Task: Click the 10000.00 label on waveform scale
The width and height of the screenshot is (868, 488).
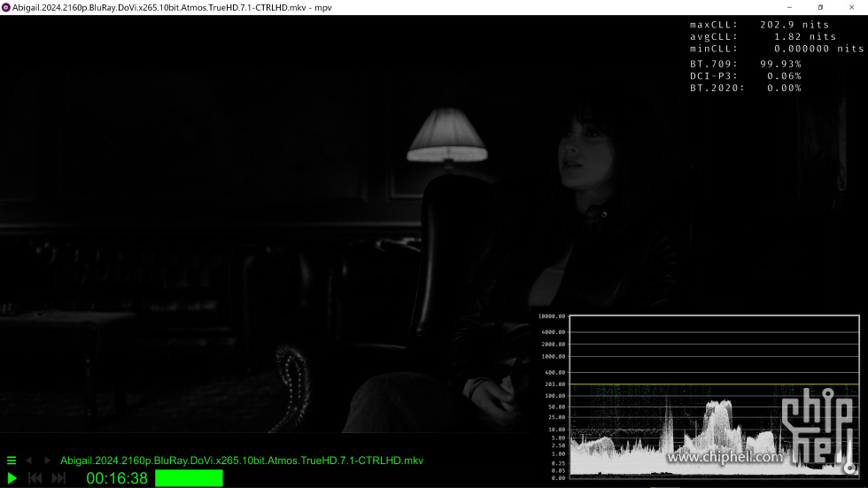Action: click(x=551, y=317)
